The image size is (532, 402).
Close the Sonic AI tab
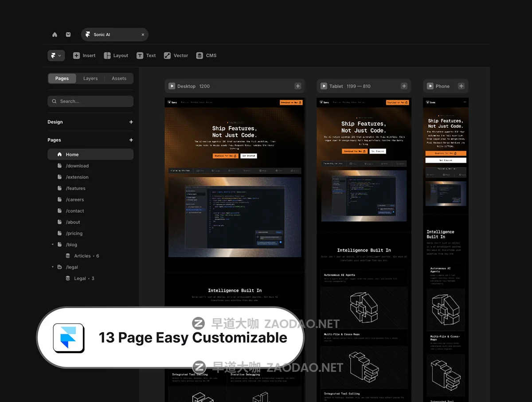click(x=143, y=35)
